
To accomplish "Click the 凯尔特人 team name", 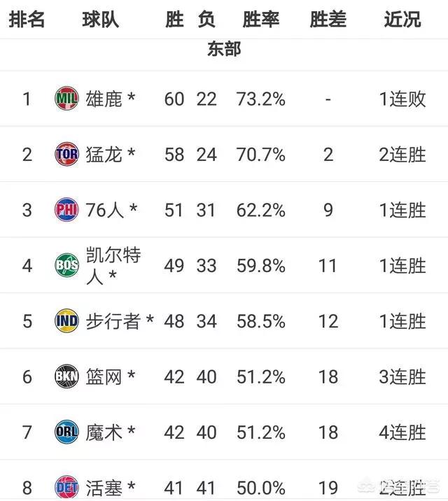I will 113,265.
